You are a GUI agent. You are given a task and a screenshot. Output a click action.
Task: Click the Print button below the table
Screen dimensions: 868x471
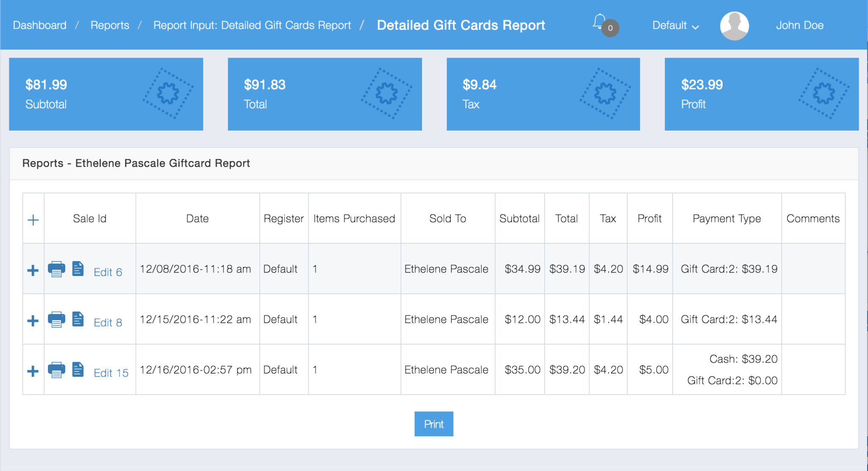click(x=434, y=424)
